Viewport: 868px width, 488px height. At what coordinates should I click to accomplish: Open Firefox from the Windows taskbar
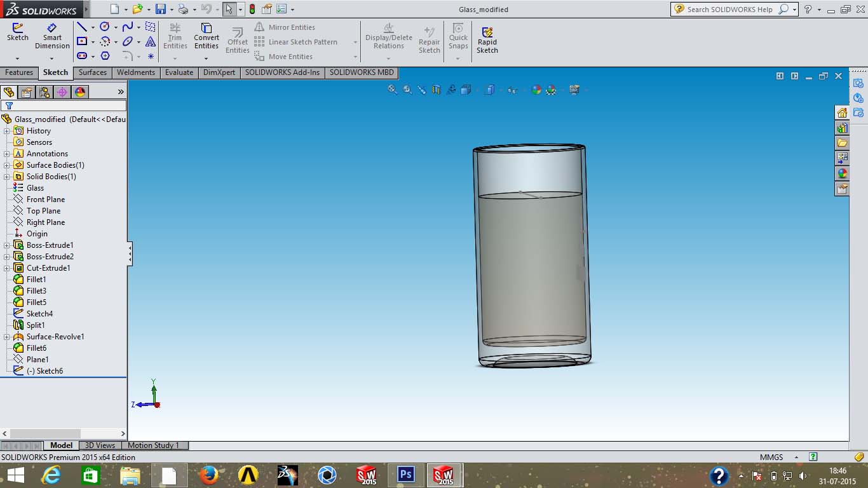(208, 475)
